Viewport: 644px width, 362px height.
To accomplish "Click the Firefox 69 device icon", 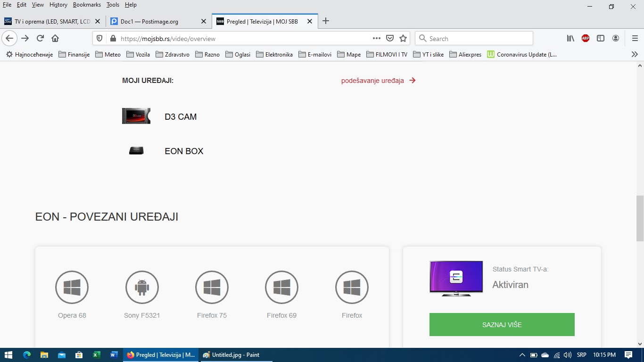I will click(282, 287).
